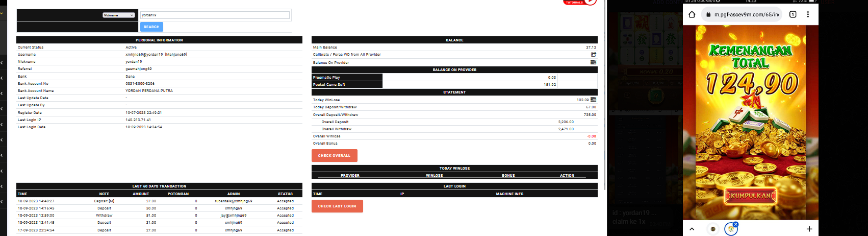
Task: Close the highlighted tab via blue X badge
Action: click(735, 224)
